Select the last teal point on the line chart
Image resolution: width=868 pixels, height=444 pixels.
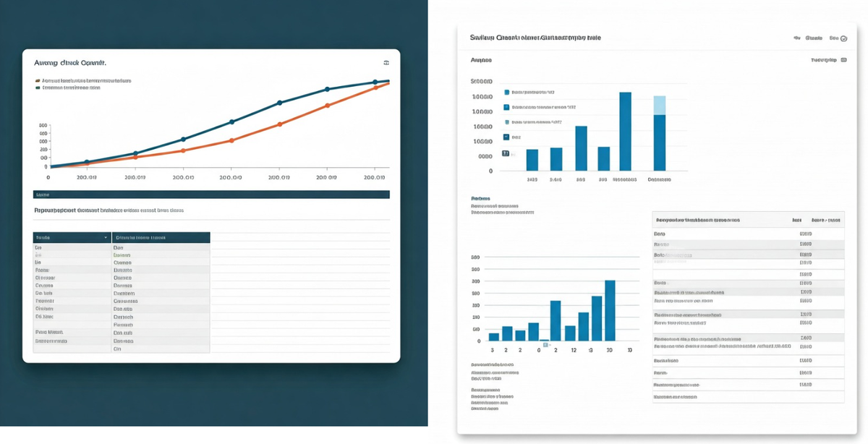tap(375, 82)
